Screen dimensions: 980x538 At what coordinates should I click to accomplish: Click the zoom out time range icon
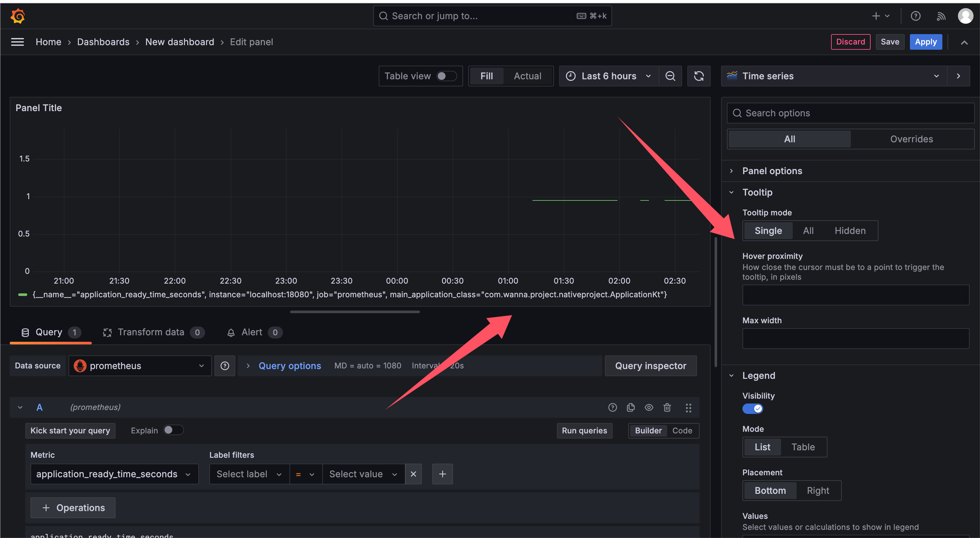pos(670,75)
